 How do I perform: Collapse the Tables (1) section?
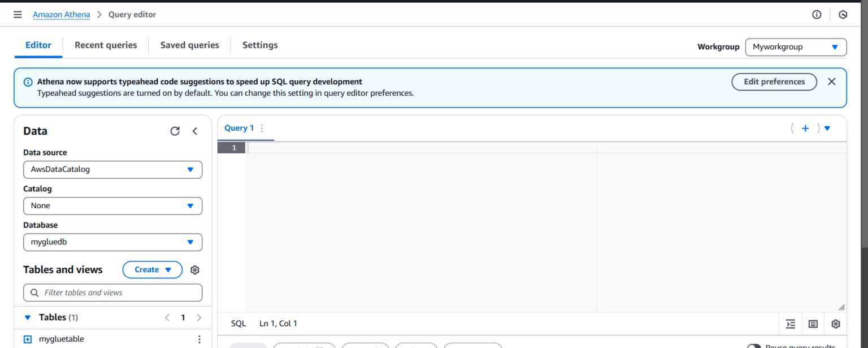tap(27, 317)
